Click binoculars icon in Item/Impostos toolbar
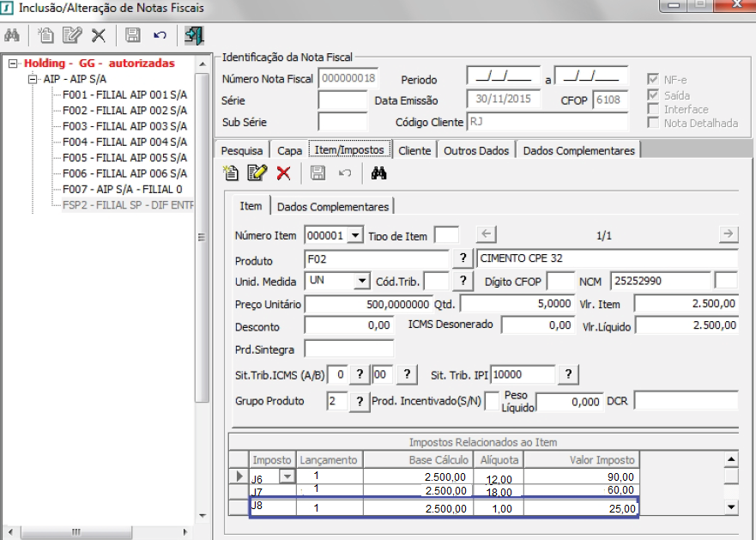The image size is (756, 540). 379,173
